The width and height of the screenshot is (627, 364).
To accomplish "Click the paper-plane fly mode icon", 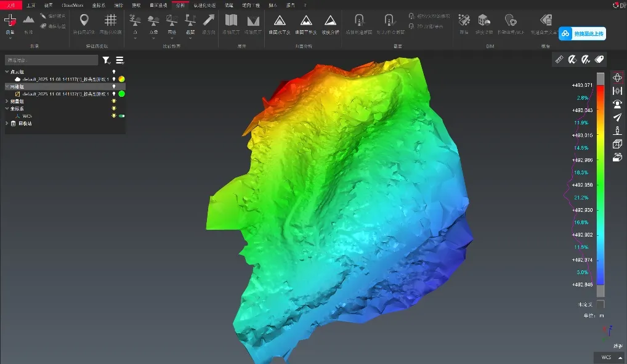I will pyautogui.click(x=617, y=117).
